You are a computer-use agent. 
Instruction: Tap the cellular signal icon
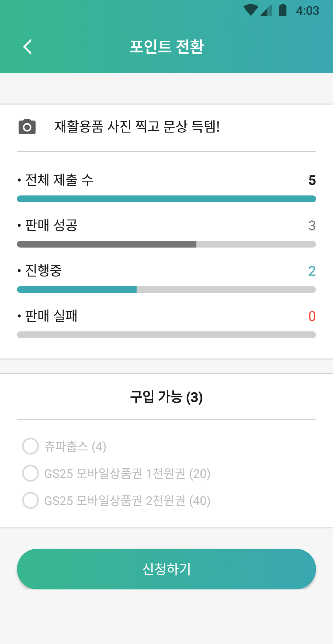[266, 10]
